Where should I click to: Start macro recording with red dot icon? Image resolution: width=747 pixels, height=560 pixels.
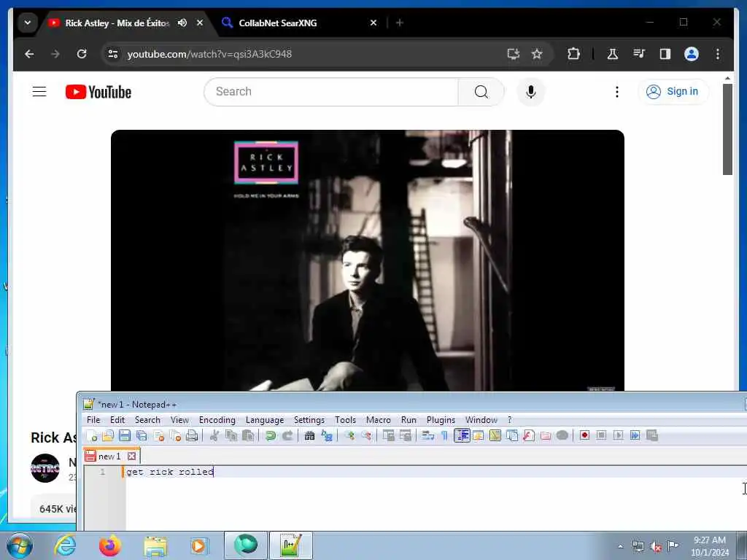point(584,435)
